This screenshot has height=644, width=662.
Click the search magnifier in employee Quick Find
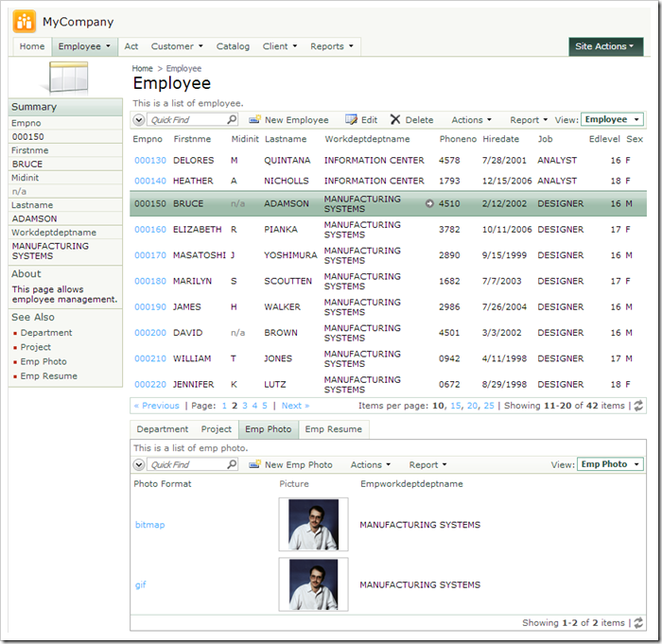[x=232, y=120]
